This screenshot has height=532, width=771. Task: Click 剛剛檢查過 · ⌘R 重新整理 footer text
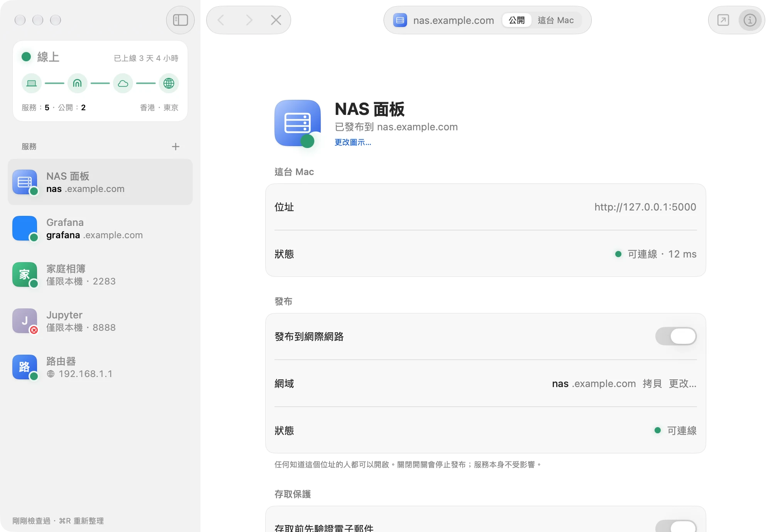[x=58, y=521]
